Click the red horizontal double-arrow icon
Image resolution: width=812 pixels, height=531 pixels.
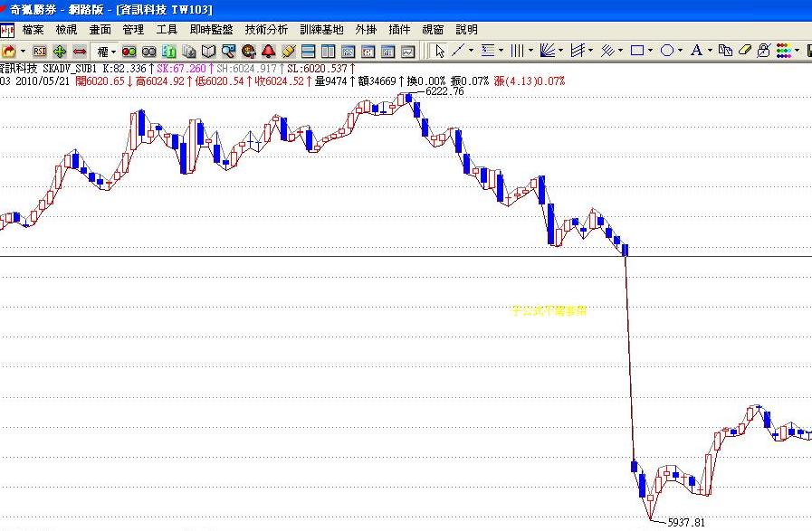[x=80, y=51]
